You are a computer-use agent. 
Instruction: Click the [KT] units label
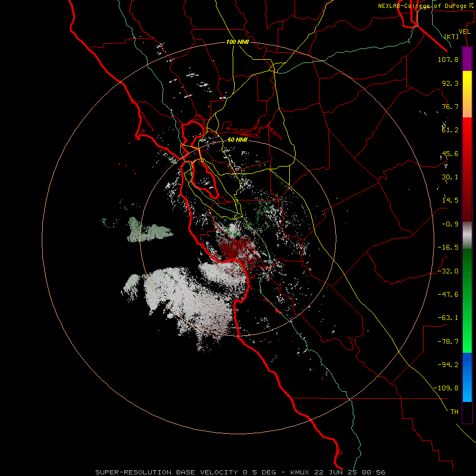[x=452, y=36]
